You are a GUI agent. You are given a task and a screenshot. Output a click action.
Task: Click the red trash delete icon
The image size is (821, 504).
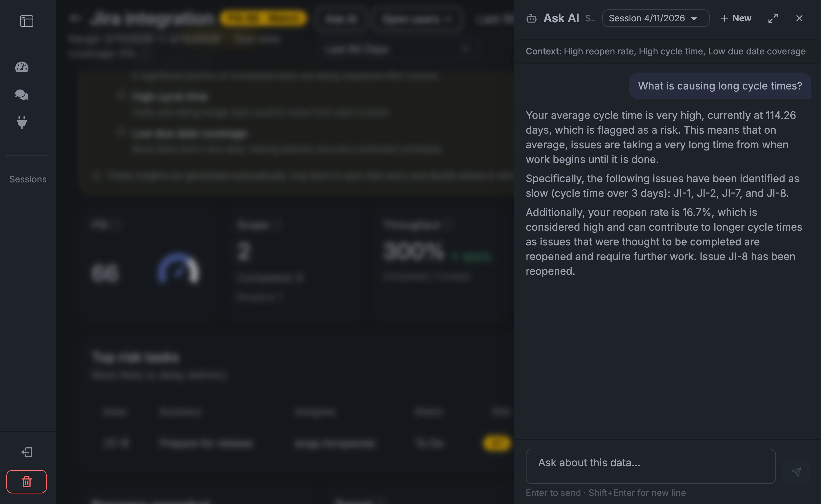click(x=26, y=481)
